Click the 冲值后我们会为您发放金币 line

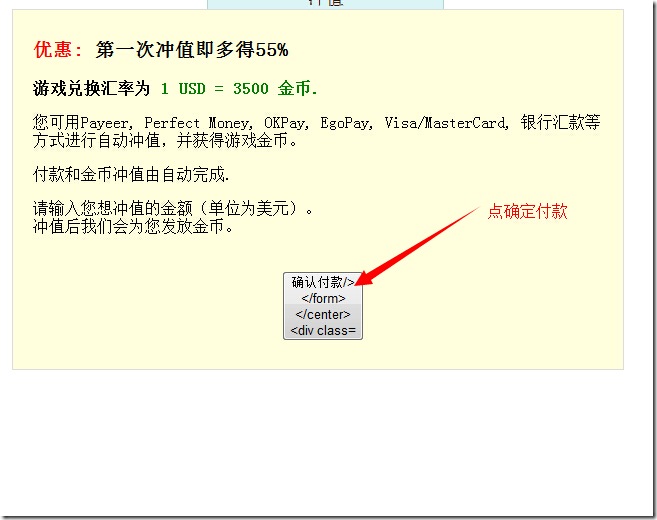pos(133,226)
